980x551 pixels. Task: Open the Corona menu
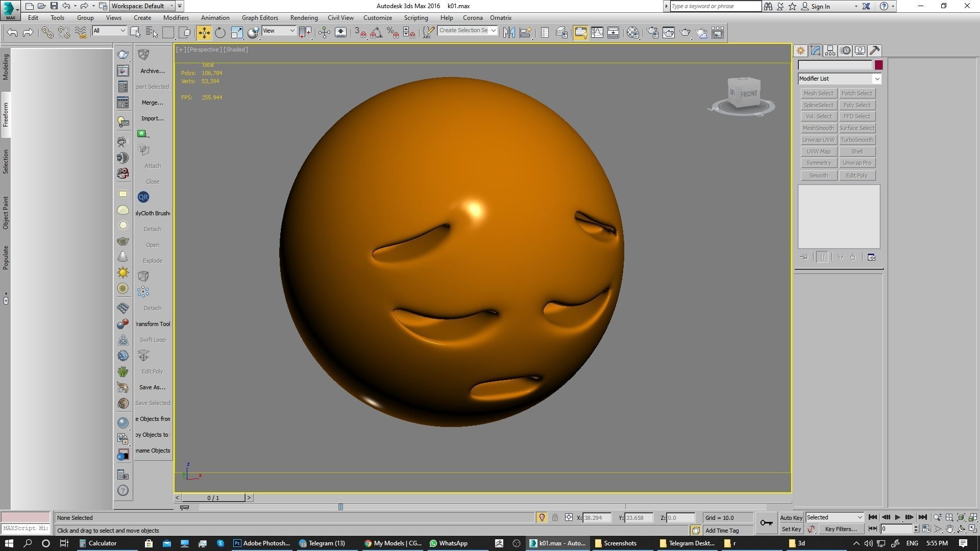point(473,18)
